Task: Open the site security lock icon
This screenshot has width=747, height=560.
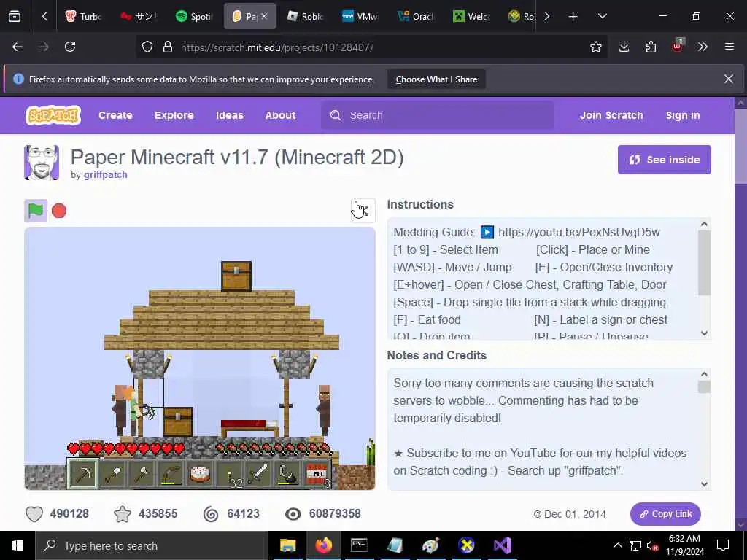Action: tap(167, 47)
